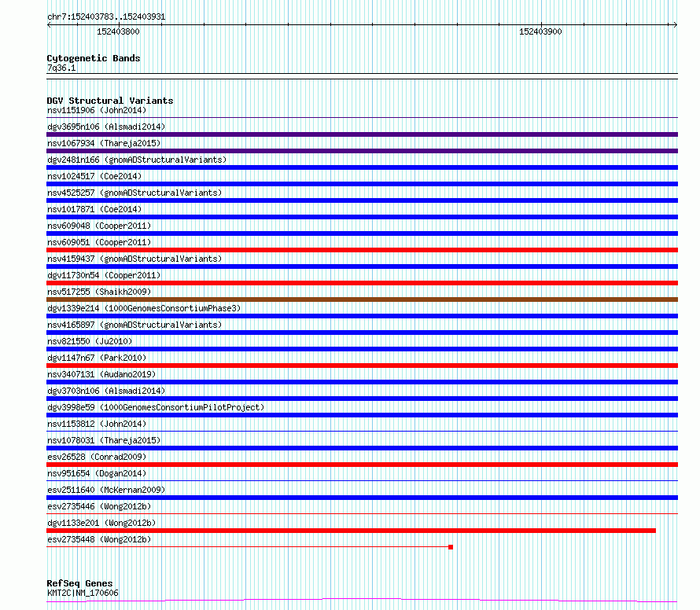Click the red bar under nsv609051
This screenshot has width=700, height=610.
[x=362, y=250]
